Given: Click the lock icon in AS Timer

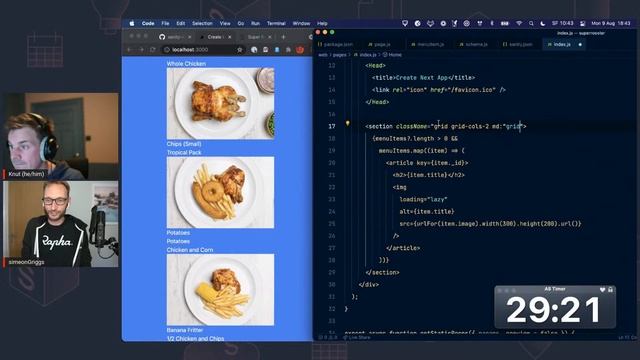Looking at the screenshot, I should pos(610,289).
